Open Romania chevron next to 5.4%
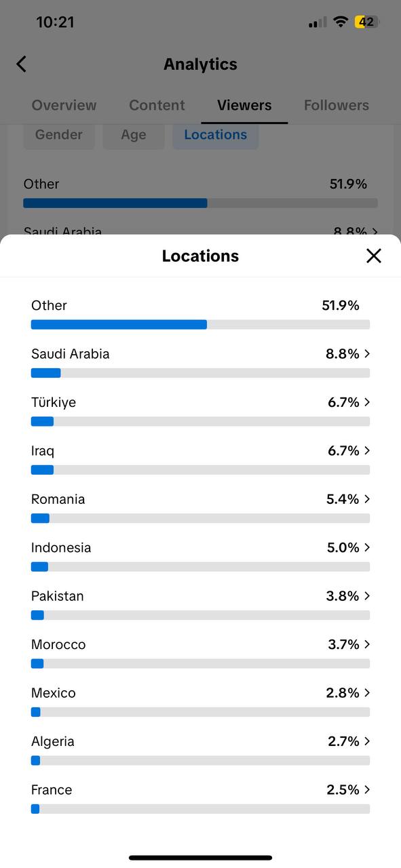The image size is (401, 868). [367, 499]
